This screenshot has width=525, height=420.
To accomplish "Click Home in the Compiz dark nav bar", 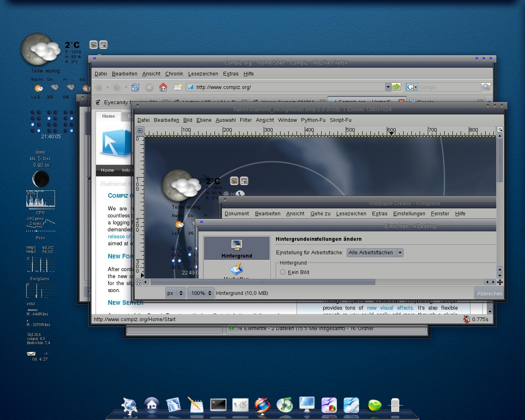I will tap(107, 170).
